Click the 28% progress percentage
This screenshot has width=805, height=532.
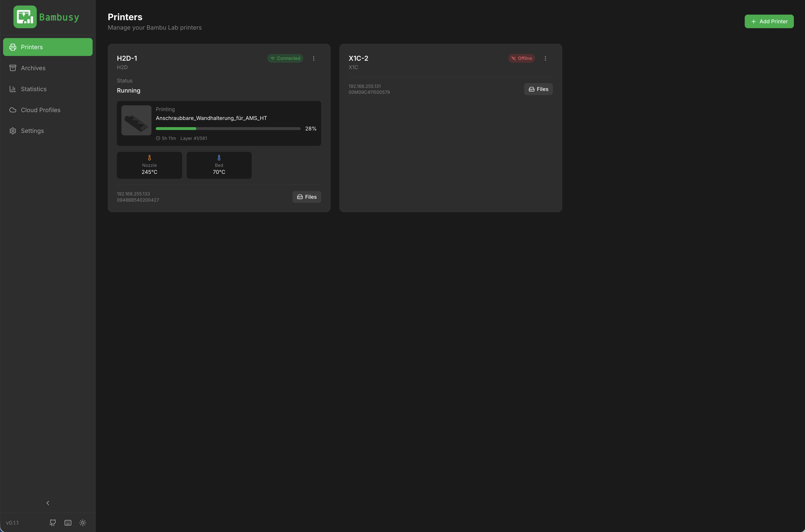(311, 129)
